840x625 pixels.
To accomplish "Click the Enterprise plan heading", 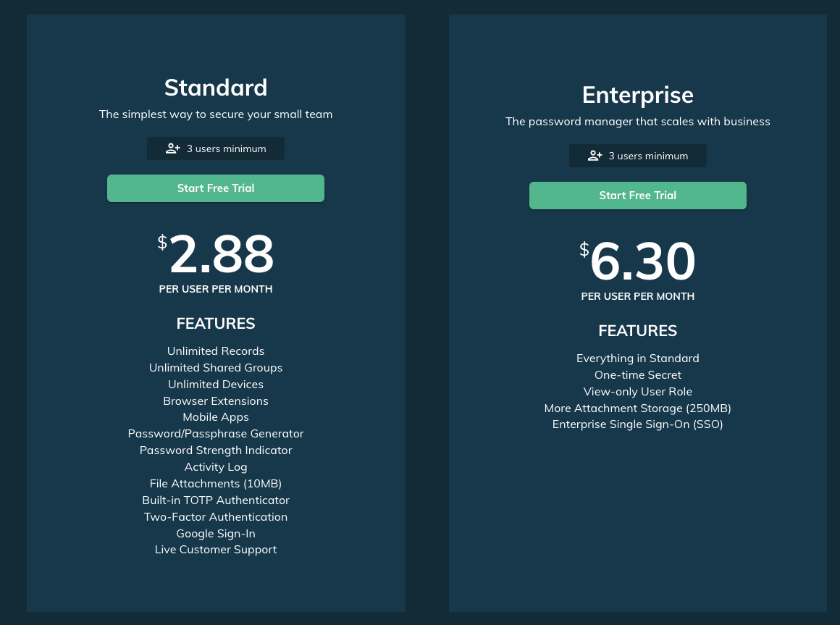I will [637, 95].
